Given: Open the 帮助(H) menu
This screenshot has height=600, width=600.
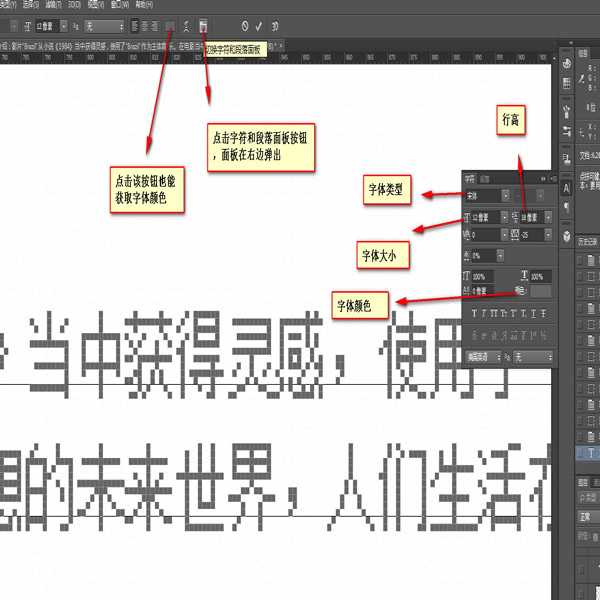Looking at the screenshot, I should pos(144,5).
